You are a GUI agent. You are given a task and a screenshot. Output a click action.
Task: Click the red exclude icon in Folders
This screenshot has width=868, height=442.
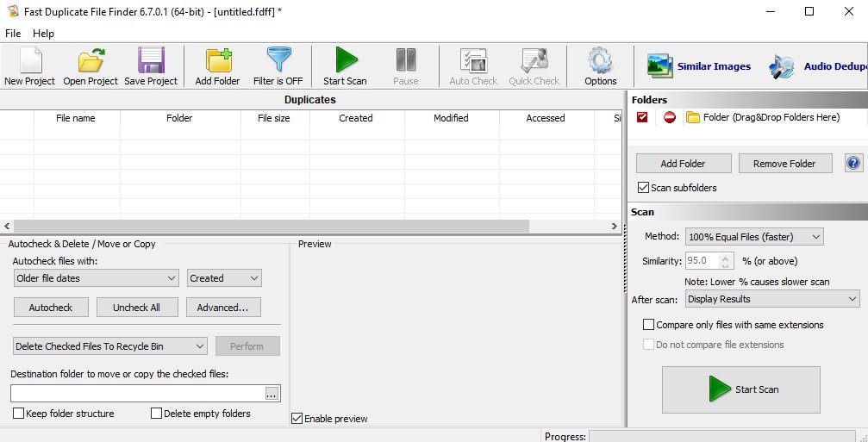(669, 117)
